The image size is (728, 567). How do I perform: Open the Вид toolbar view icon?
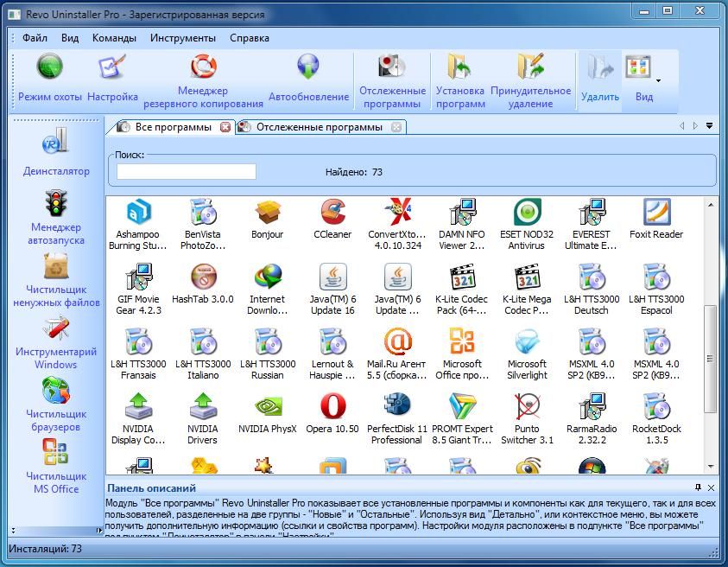[x=638, y=67]
